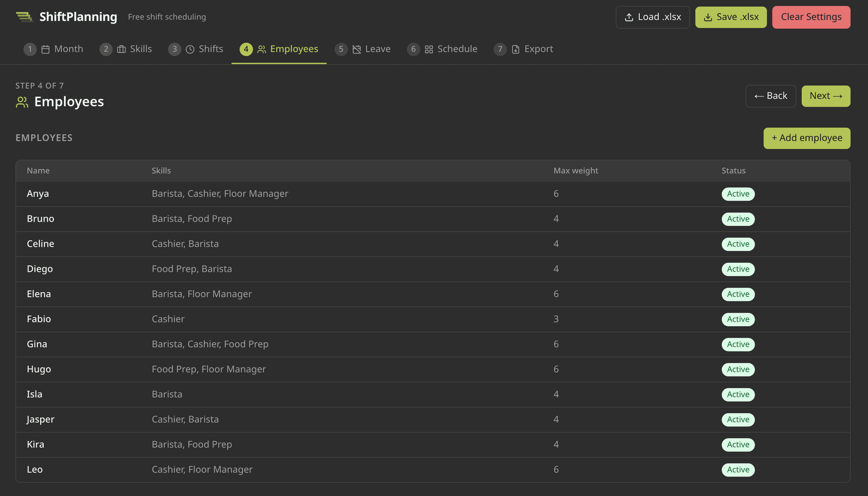868x496 pixels.
Task: Click the crossed calendar icon on Leave tab
Action: coord(356,49)
